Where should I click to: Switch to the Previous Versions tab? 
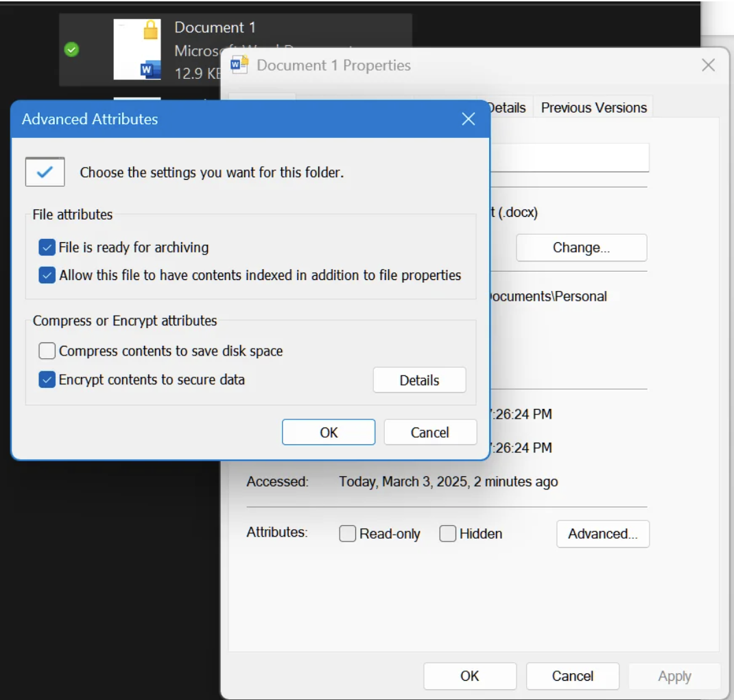pos(593,108)
